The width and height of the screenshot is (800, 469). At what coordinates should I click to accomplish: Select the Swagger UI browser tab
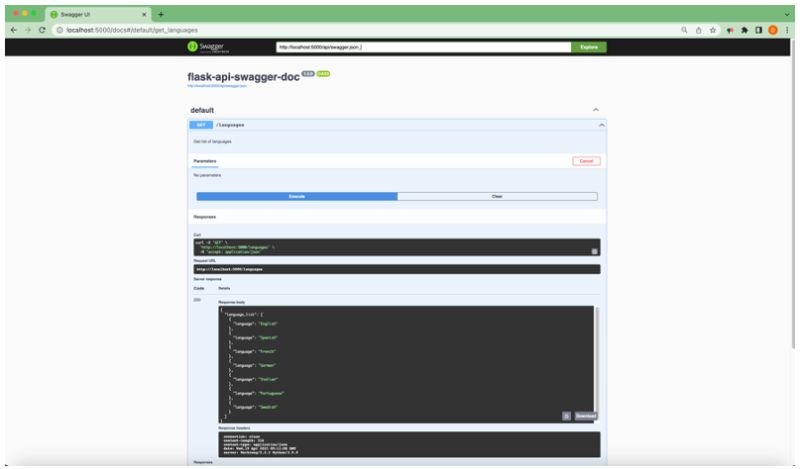tap(97, 15)
